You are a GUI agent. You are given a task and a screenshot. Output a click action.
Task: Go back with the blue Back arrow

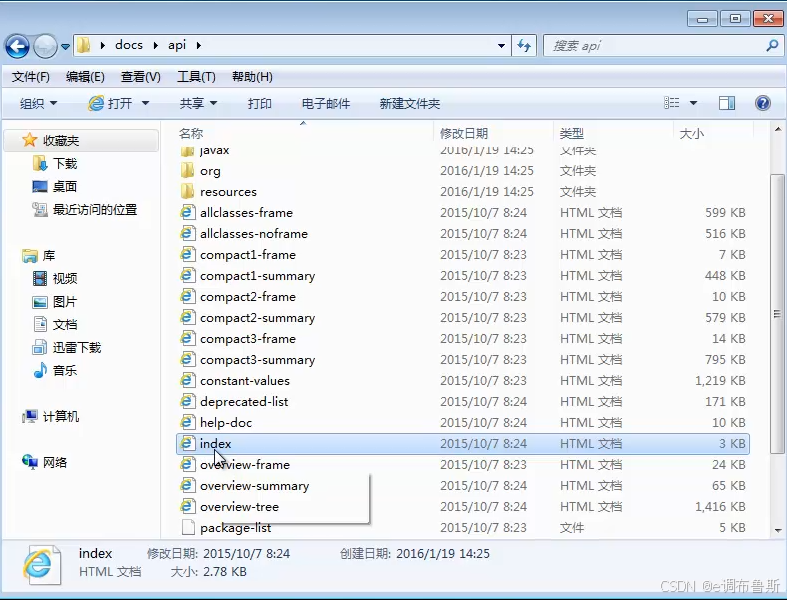pos(18,46)
